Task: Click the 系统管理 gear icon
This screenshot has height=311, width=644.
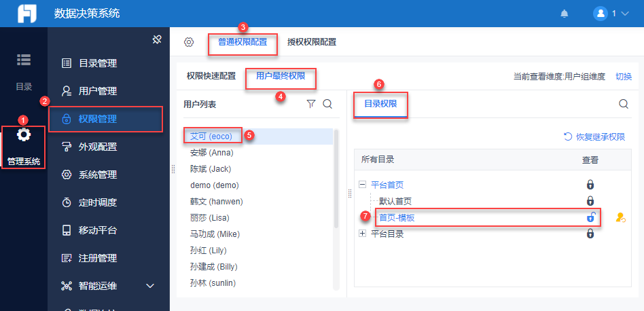Action: 66,175
